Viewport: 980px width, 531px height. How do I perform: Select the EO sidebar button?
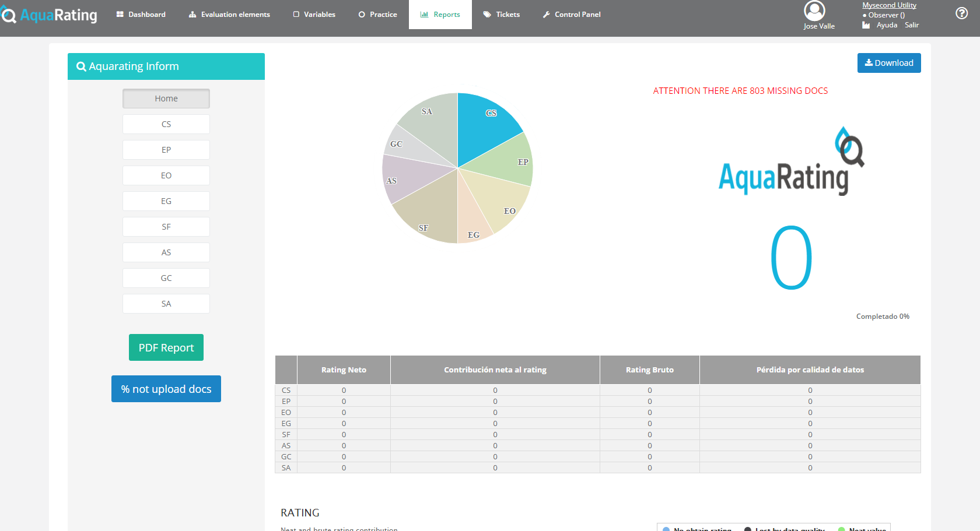tap(166, 175)
